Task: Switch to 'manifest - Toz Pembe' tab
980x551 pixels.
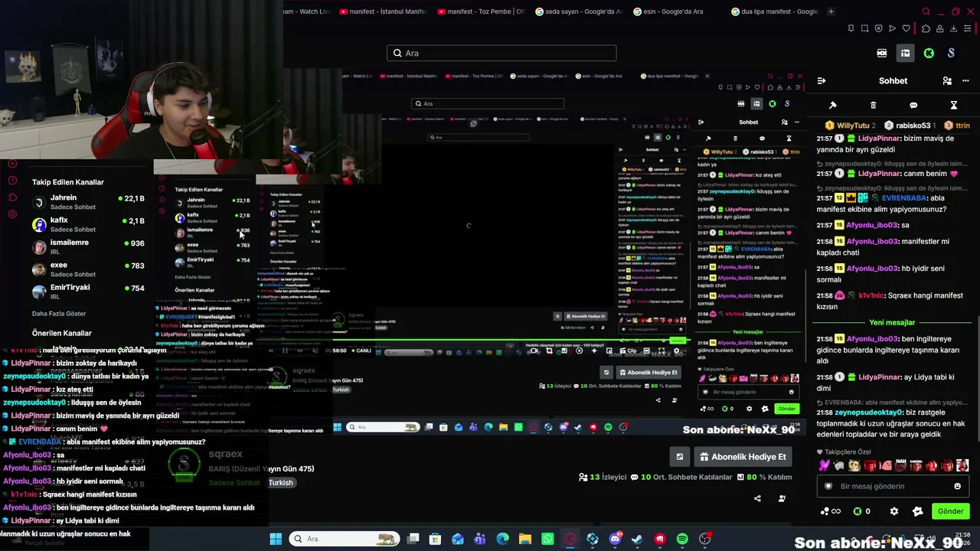Action: pos(480,11)
